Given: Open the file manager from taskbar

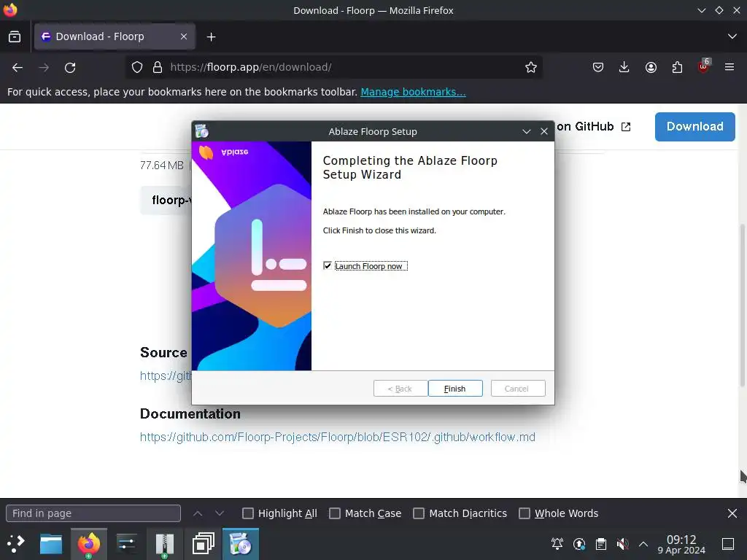Looking at the screenshot, I should (x=51, y=544).
